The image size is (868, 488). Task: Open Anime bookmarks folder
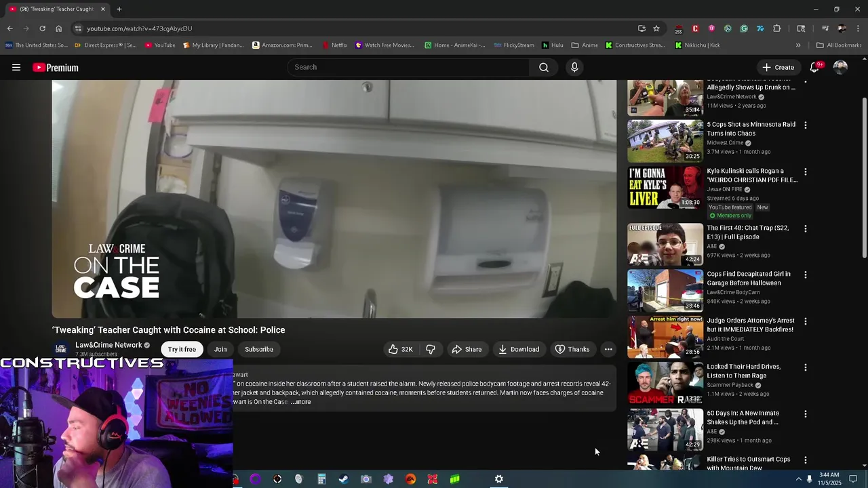(x=585, y=45)
